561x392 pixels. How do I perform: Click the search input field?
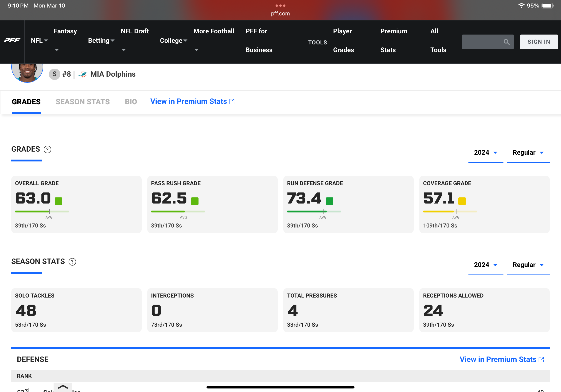point(488,42)
